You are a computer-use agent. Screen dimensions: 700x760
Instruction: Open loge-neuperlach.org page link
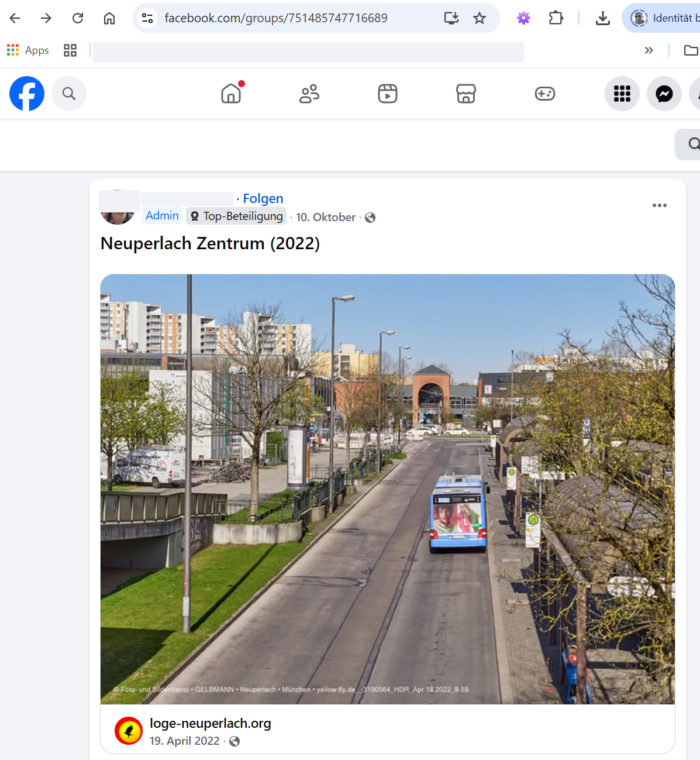coord(210,723)
